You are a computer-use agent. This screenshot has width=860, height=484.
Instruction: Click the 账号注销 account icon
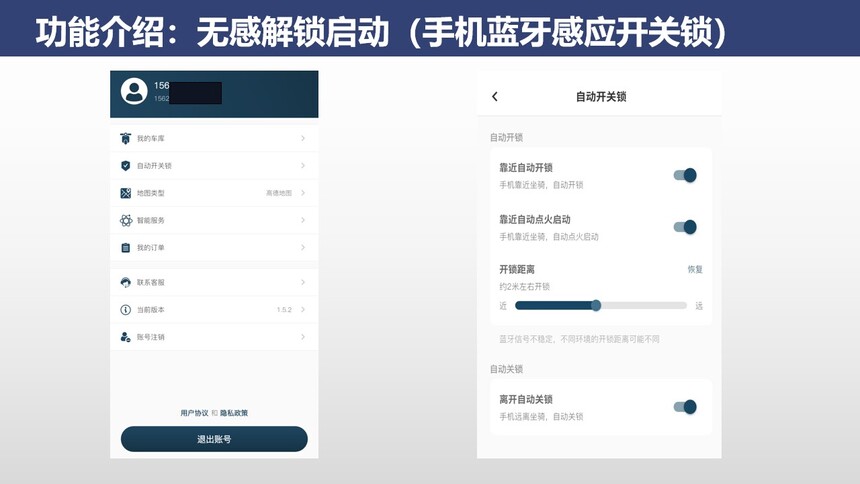(126, 337)
